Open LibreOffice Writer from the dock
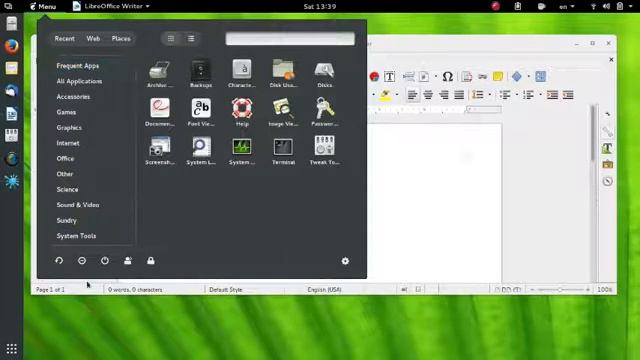640x360 pixels. 11,113
